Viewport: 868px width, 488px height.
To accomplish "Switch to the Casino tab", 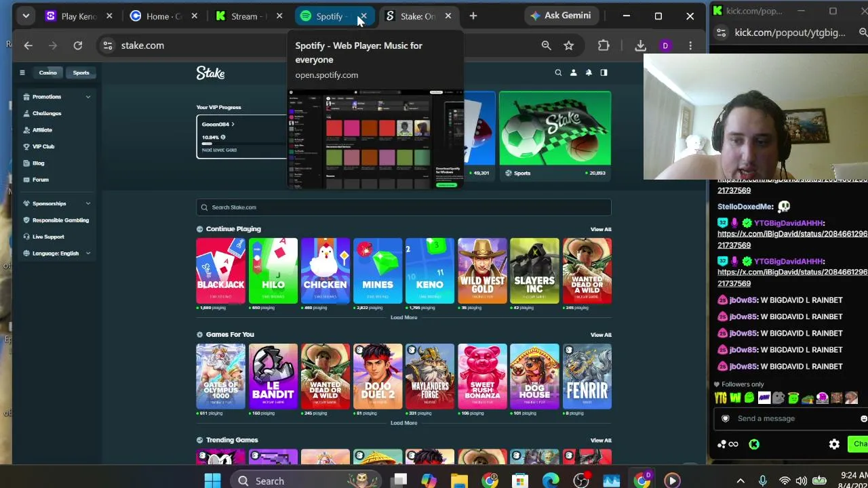I will [47, 73].
